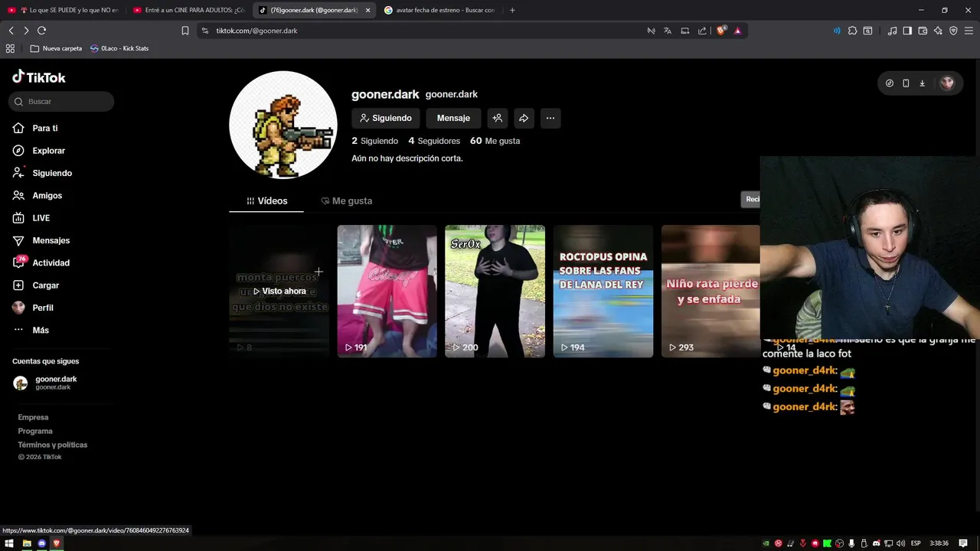Screen dimensions: 980x551
Task: Click the Recientes sort button
Action: pyautogui.click(x=752, y=199)
